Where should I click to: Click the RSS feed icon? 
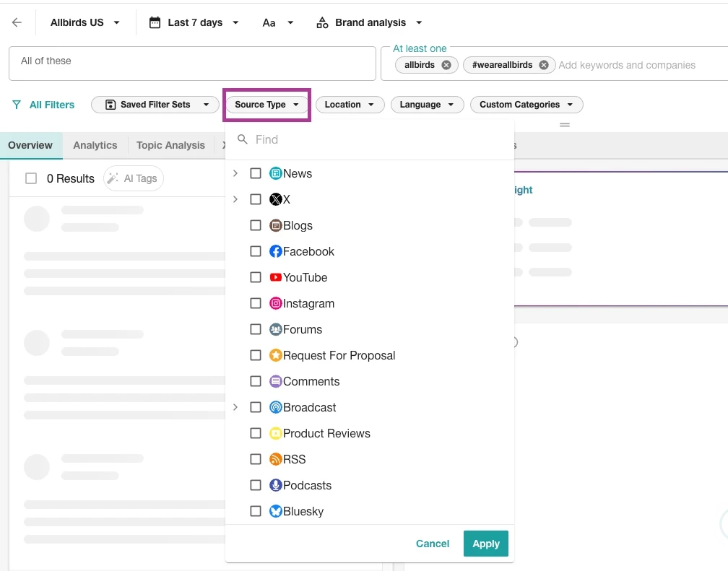coord(276,459)
